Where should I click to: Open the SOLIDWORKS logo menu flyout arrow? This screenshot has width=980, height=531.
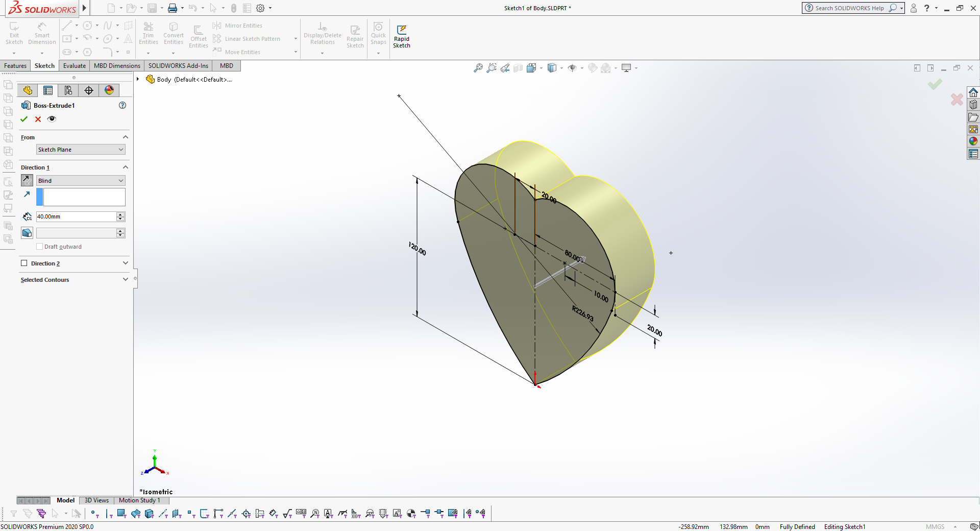click(84, 8)
